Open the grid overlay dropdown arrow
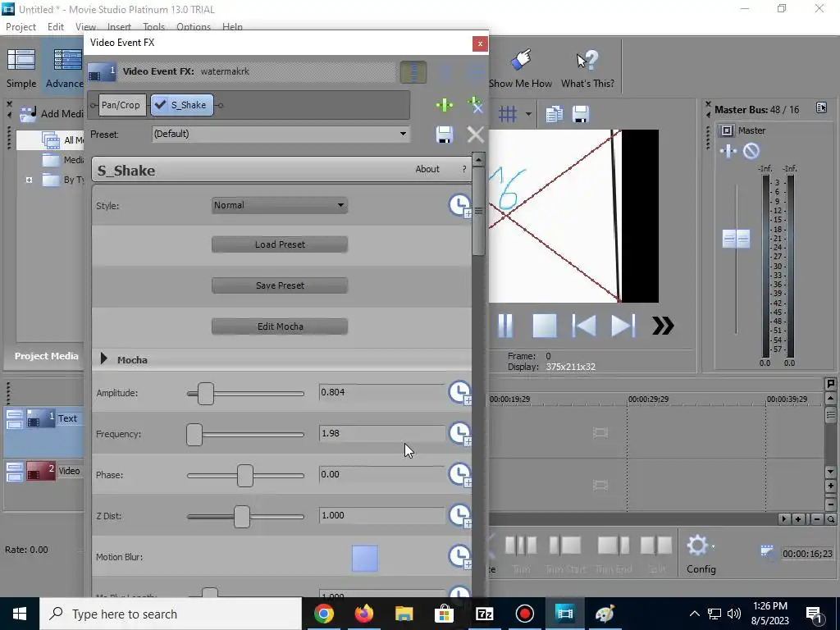Screen dimensions: 840x630 pos(528,113)
